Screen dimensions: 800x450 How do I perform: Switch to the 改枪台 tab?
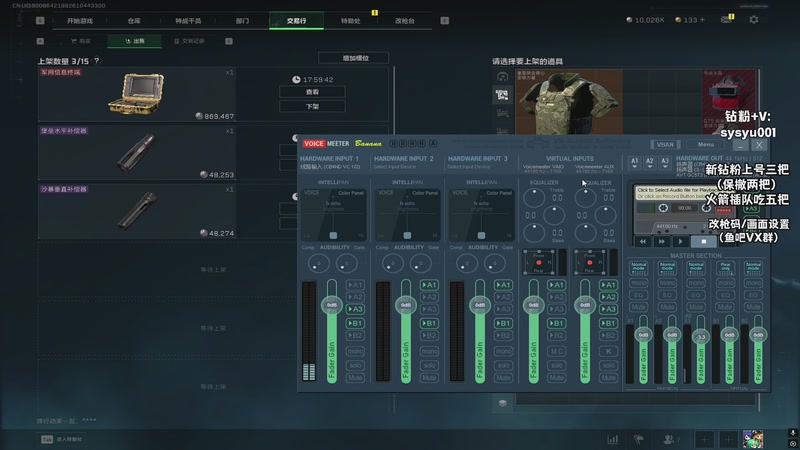405,21
